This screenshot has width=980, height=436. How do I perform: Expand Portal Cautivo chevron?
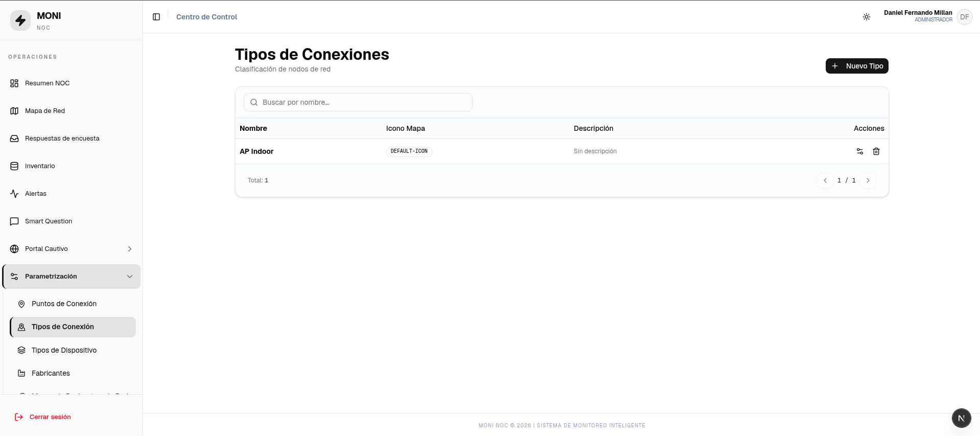(130, 249)
